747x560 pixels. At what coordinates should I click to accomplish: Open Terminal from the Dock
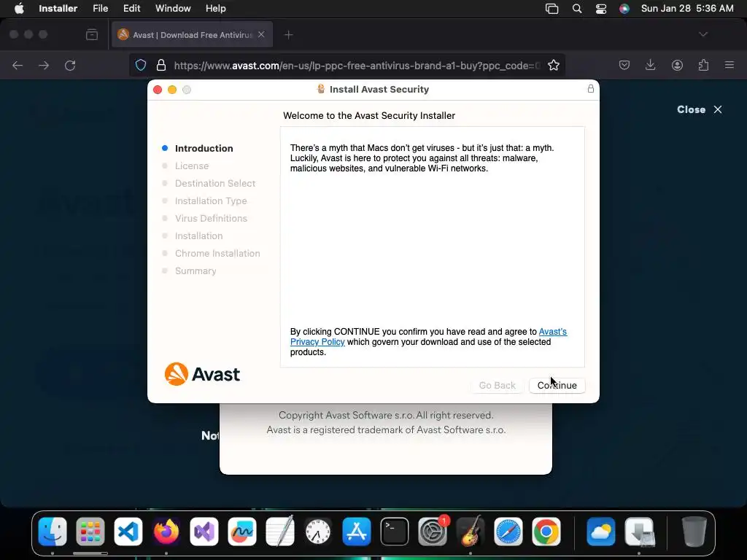click(395, 532)
